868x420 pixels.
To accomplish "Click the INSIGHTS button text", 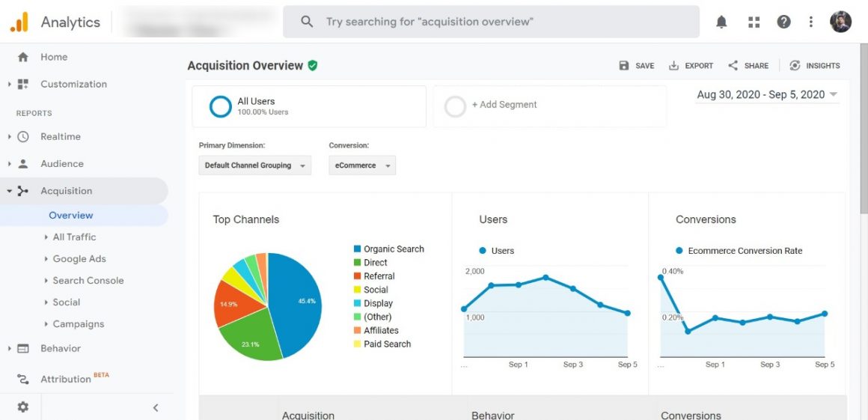I will tap(823, 66).
